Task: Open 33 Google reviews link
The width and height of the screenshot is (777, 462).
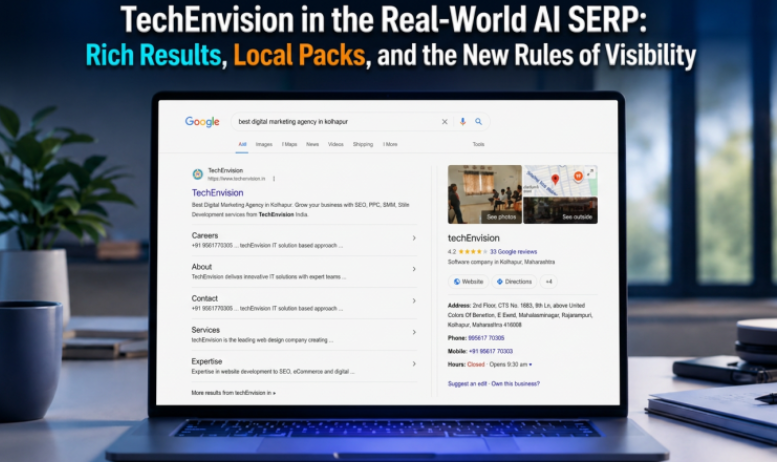Action: click(x=513, y=252)
